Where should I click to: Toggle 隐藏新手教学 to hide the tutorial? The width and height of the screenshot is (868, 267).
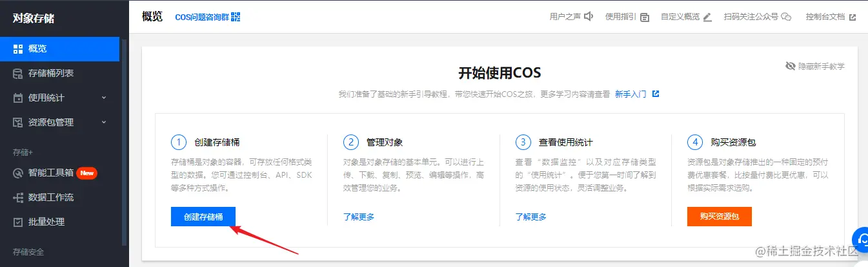[x=815, y=66]
